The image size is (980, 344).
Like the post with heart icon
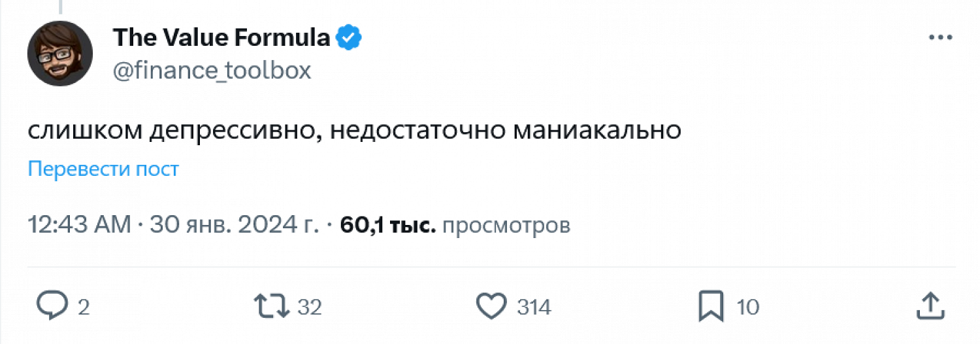tap(491, 306)
